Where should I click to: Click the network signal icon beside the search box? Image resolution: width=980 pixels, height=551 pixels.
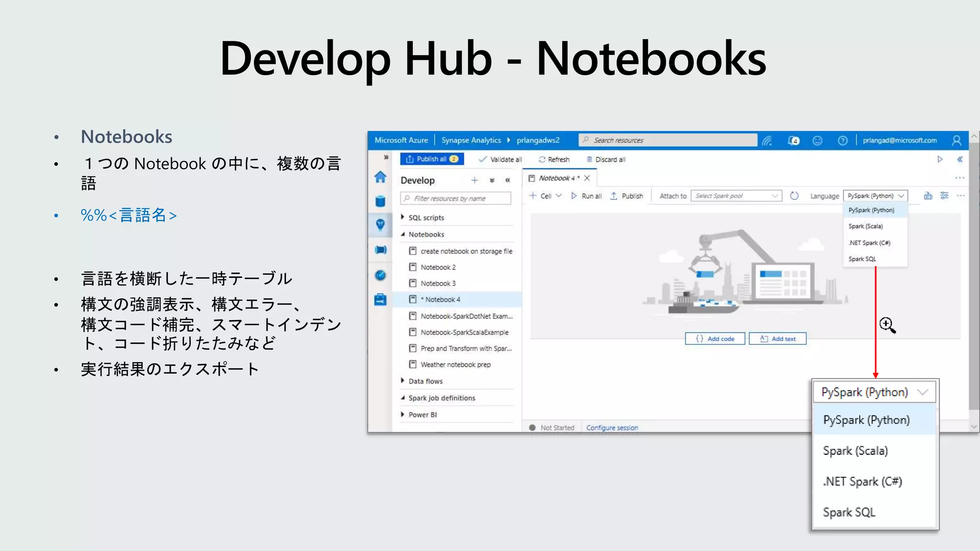(767, 140)
